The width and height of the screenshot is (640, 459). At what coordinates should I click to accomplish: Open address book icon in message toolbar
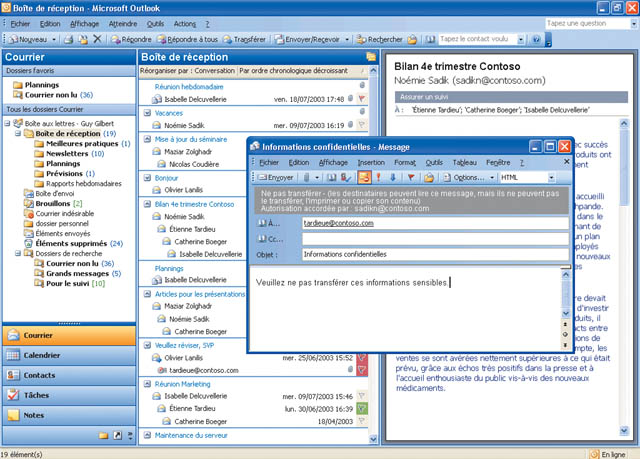(332, 177)
